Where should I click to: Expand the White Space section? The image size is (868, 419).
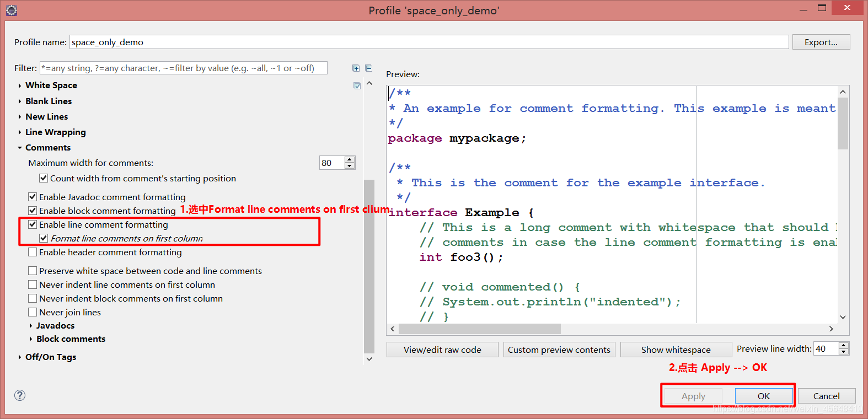click(20, 85)
